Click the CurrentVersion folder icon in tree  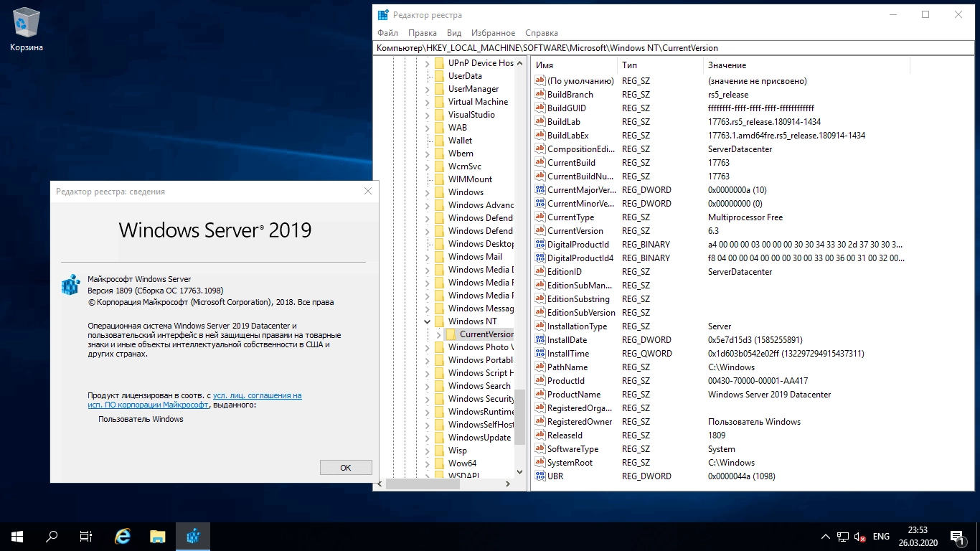[451, 334]
